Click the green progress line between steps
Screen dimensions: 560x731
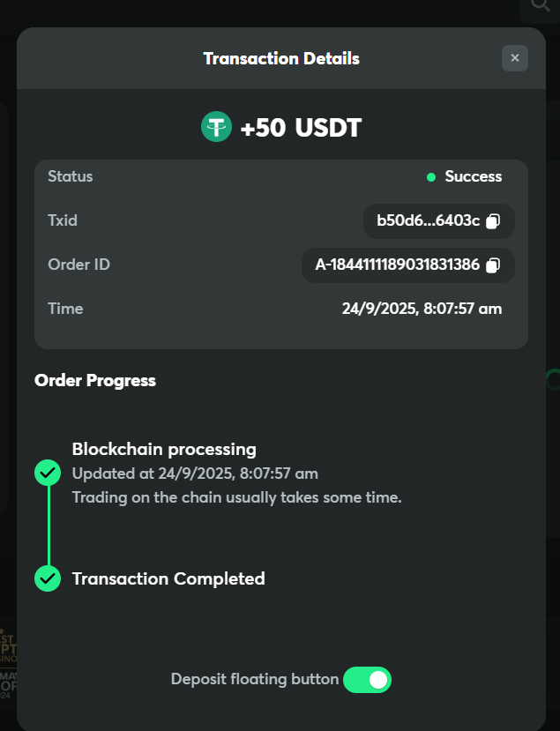click(x=48, y=526)
